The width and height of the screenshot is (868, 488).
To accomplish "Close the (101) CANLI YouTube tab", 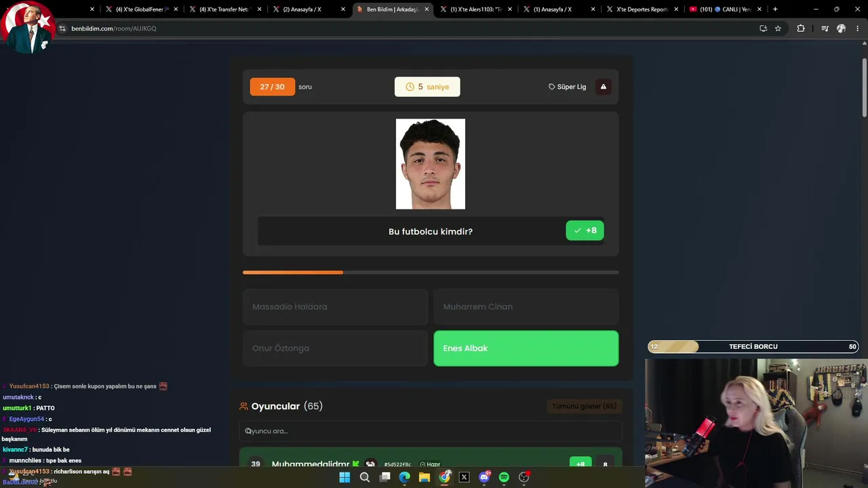I will (759, 9).
